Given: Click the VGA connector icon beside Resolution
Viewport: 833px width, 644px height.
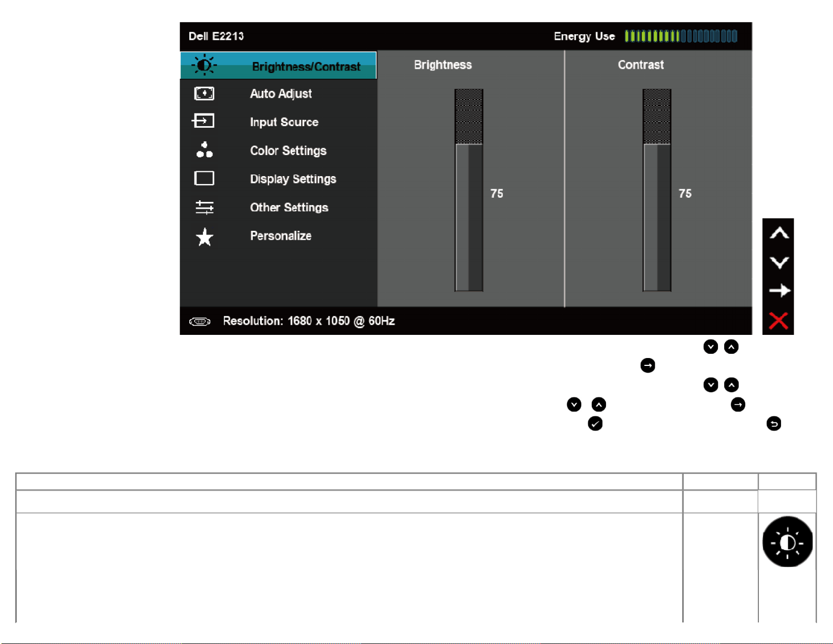Looking at the screenshot, I should pos(200,321).
